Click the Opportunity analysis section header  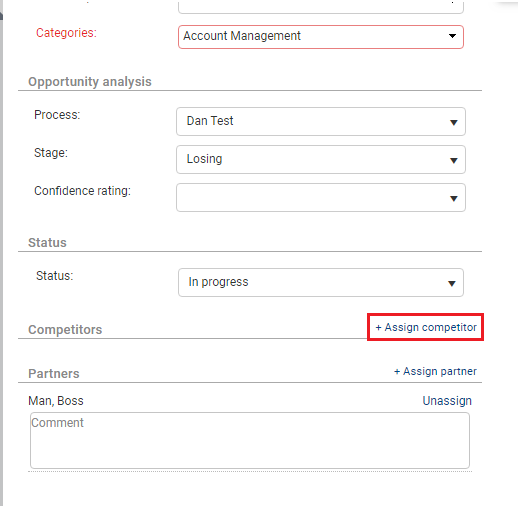(90, 82)
